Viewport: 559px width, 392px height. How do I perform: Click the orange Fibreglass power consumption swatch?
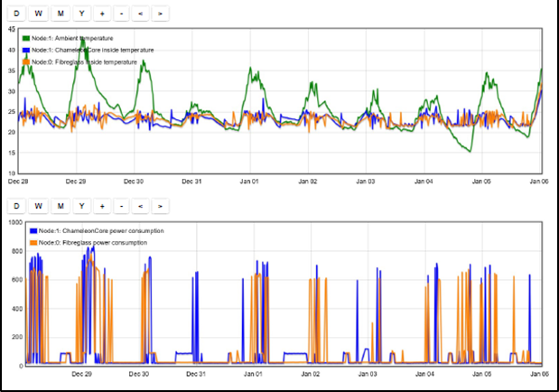tap(33, 243)
